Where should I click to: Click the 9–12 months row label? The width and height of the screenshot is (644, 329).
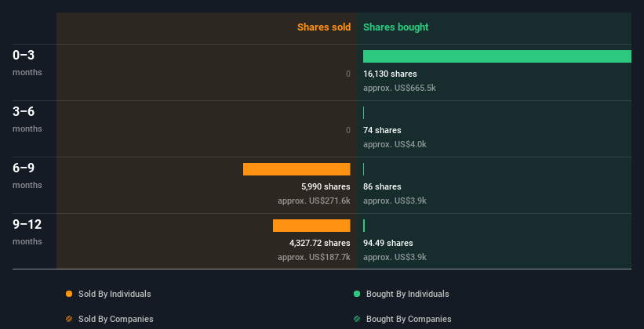point(27,232)
